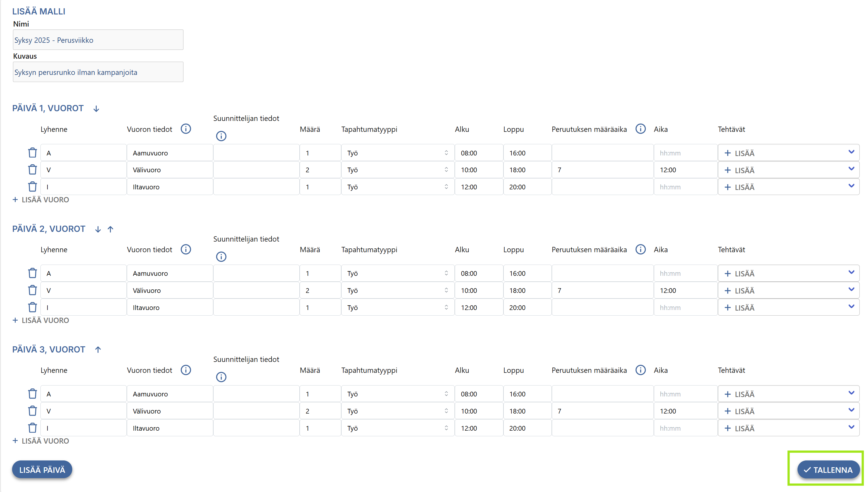Move Päivä 2 up with the arrow icon

[x=110, y=229]
